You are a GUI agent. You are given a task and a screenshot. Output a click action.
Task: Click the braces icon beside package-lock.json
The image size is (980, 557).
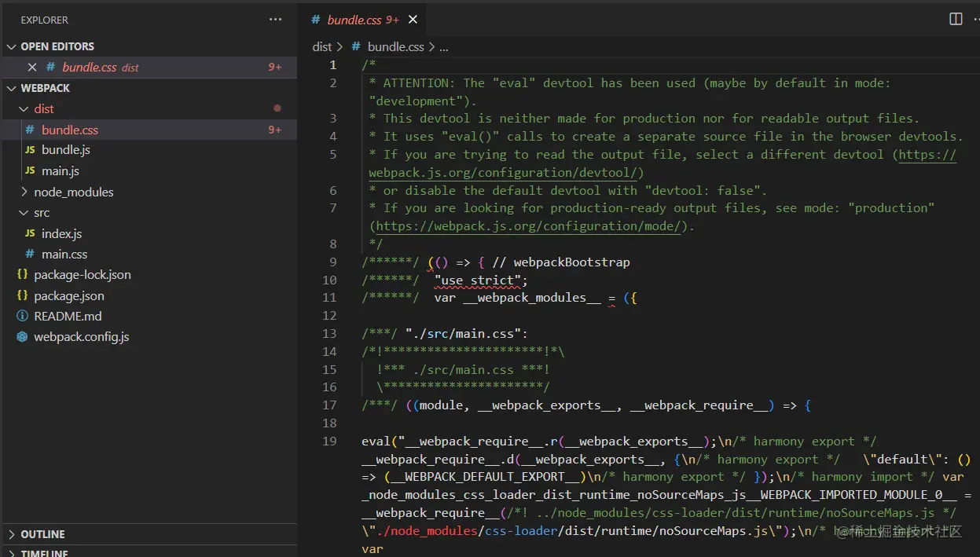22,275
